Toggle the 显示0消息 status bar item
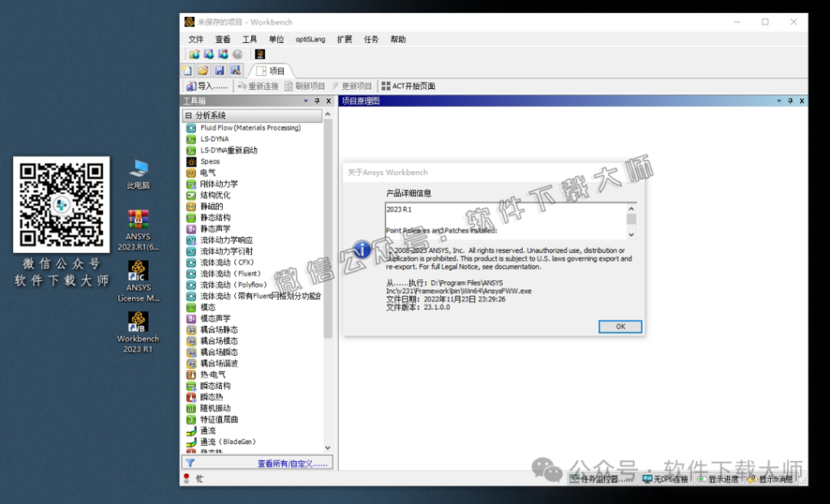The width and height of the screenshot is (830, 504). pyautogui.click(x=772, y=479)
